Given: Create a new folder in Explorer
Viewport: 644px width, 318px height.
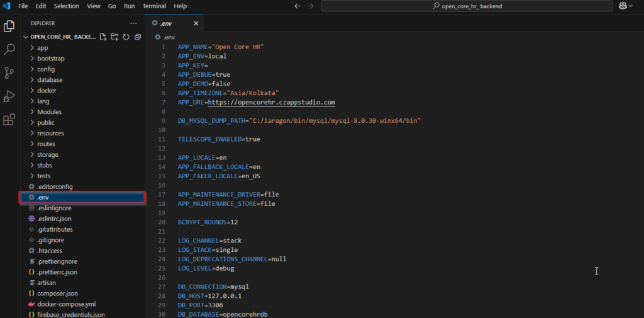Looking at the screenshot, I should pos(114,37).
